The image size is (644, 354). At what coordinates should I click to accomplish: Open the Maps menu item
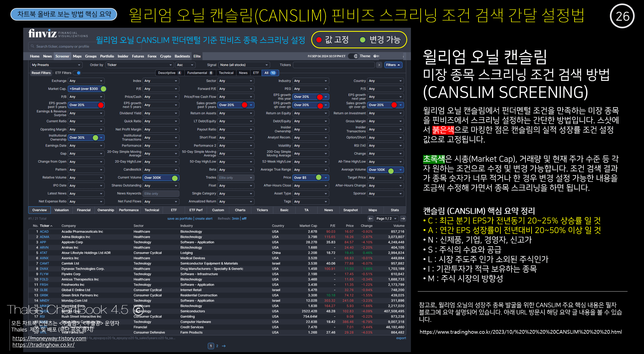pos(77,56)
